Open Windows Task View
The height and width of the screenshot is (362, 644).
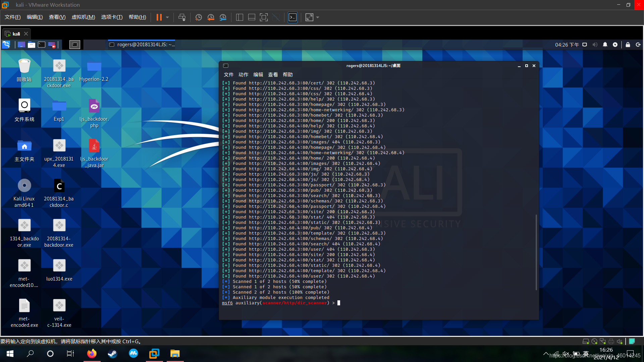click(x=70, y=354)
